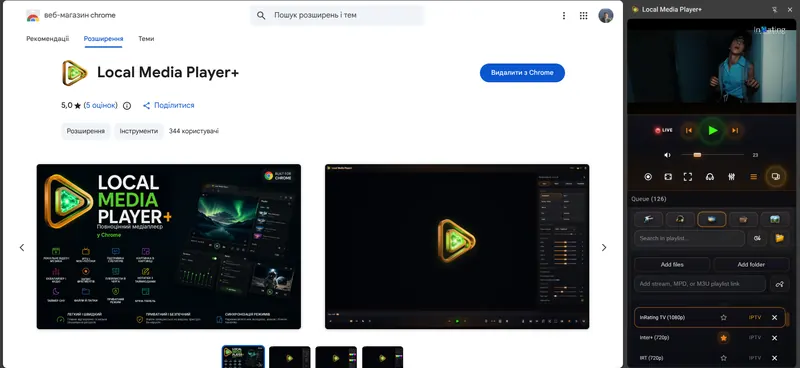800x368 pixels.
Task: Open the headphones audio icon in control row
Action: (709, 177)
